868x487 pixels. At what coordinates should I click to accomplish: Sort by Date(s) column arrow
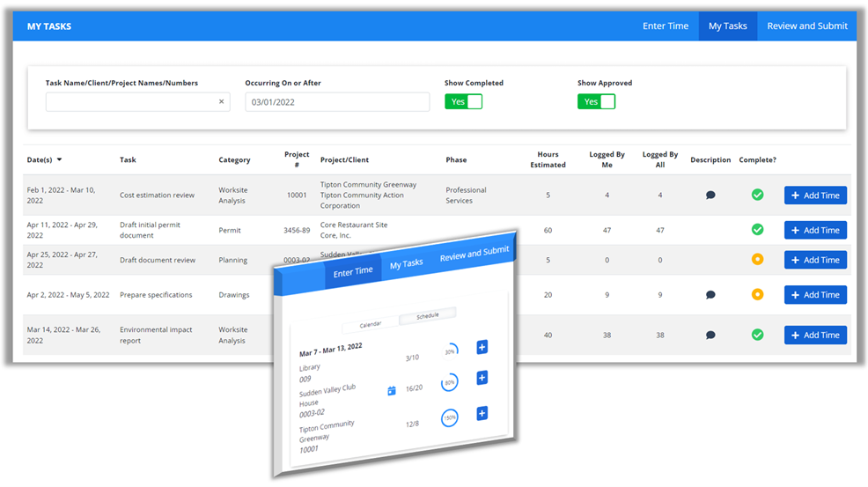pos(59,159)
